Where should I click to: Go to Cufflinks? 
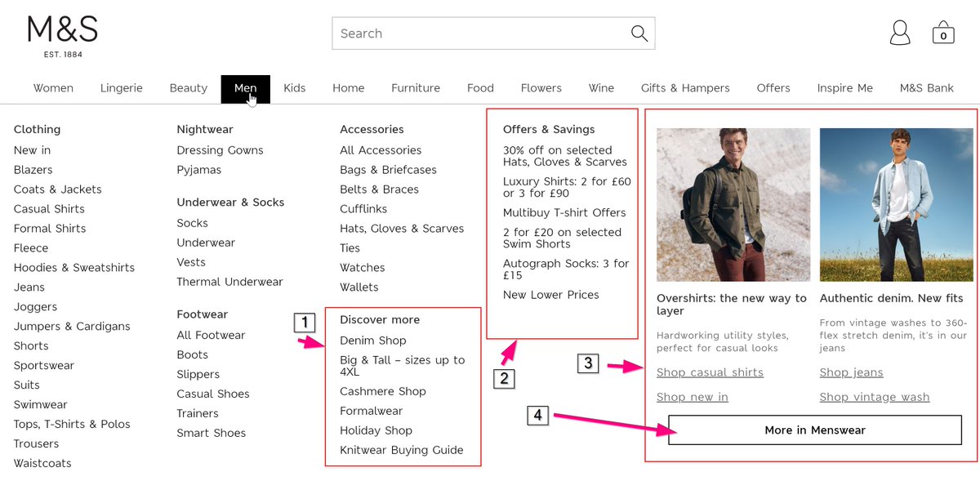click(x=363, y=209)
